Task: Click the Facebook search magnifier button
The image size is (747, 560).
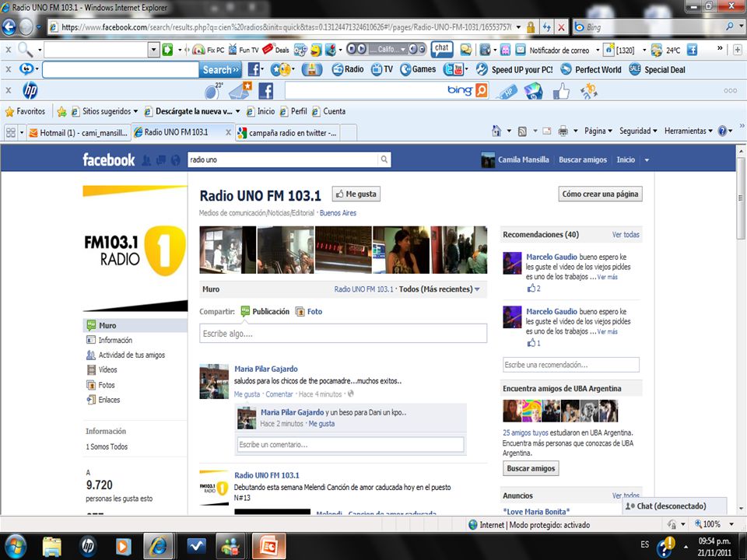Action: [x=384, y=160]
